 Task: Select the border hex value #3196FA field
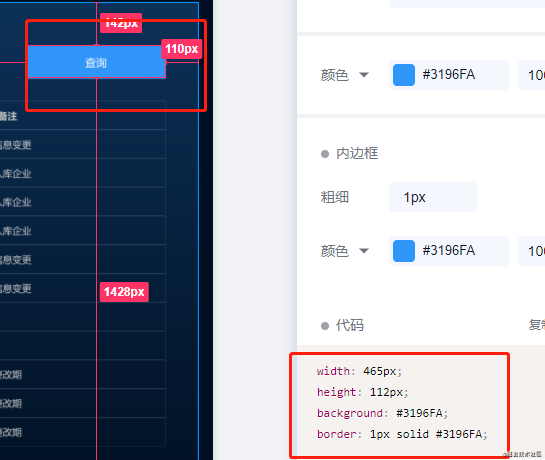(449, 251)
